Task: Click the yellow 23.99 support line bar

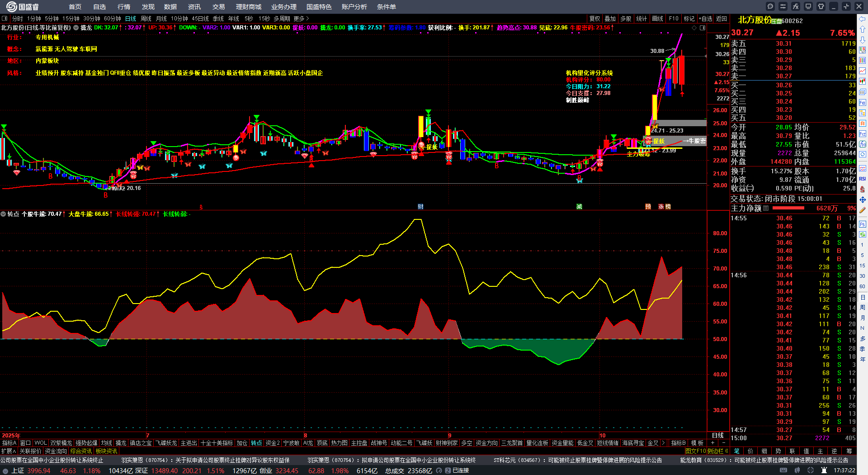Action: coord(655,148)
